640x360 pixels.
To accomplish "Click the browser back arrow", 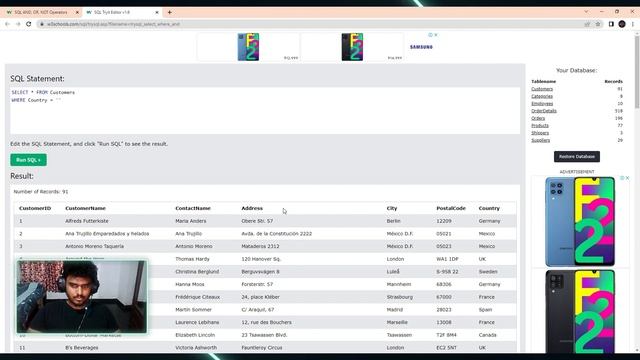I will click(x=7, y=24).
